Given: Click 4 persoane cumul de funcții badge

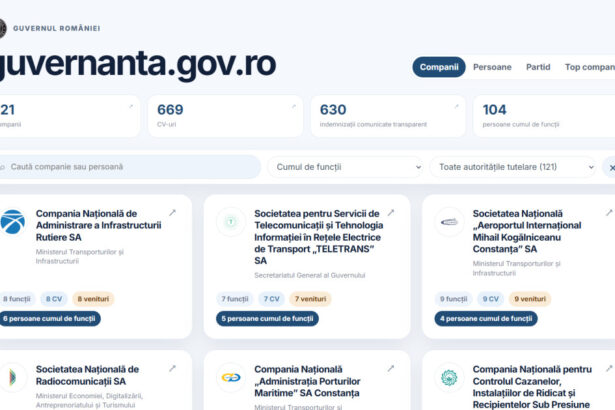Looking at the screenshot, I should 486,319.
